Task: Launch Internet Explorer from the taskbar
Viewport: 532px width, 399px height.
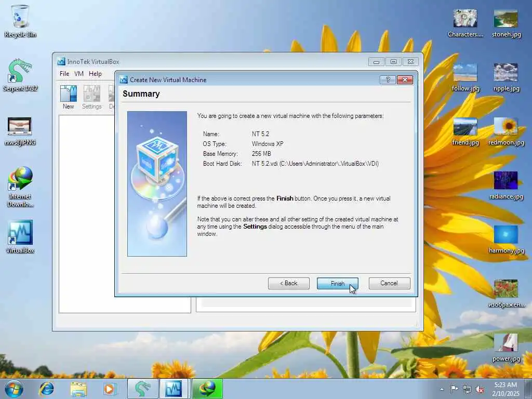Action: point(46,389)
